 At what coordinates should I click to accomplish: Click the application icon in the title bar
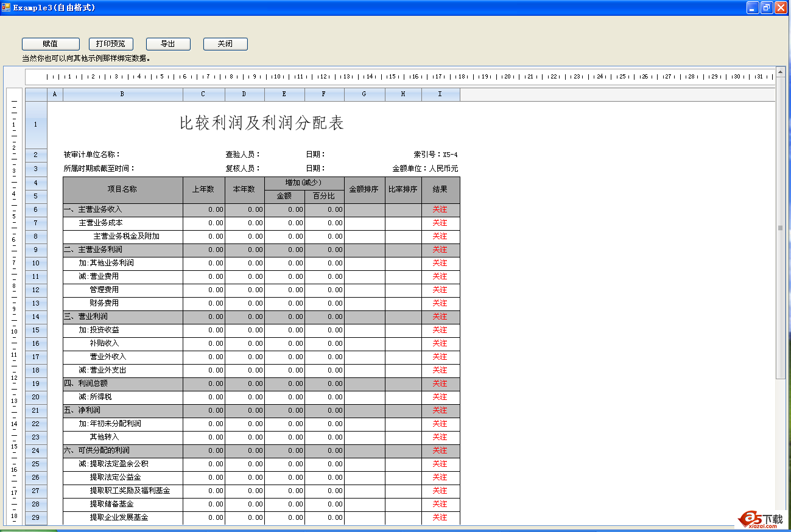coord(8,7)
